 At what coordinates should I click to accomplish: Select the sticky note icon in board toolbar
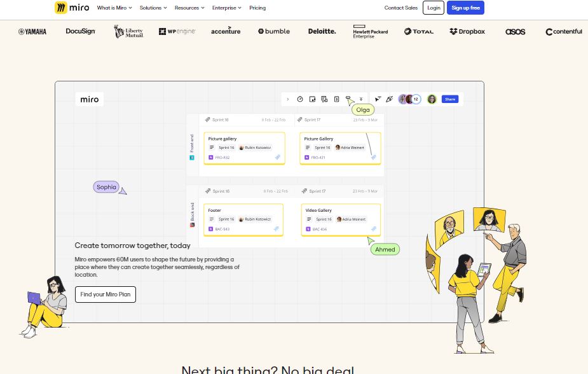click(312, 99)
